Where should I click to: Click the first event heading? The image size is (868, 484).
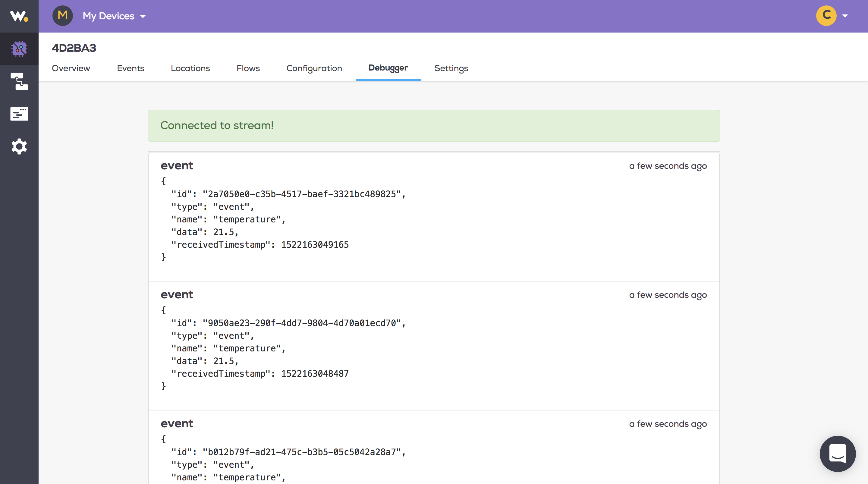177,165
